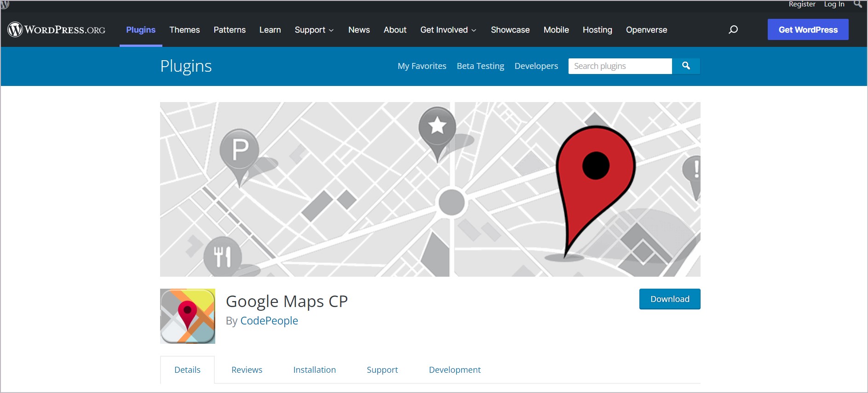Click the Google Maps CP plugin icon

click(x=188, y=316)
